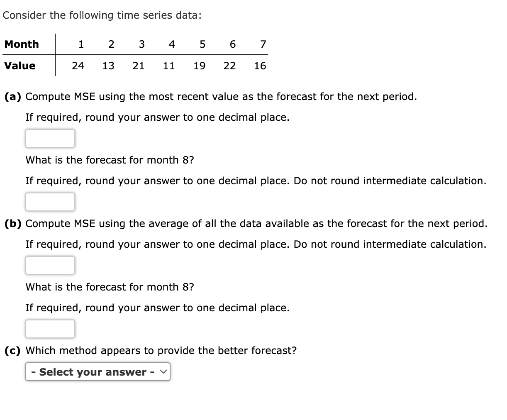Click the month 8 forecast box in part (a)
The height and width of the screenshot is (420, 507).
pos(50,202)
